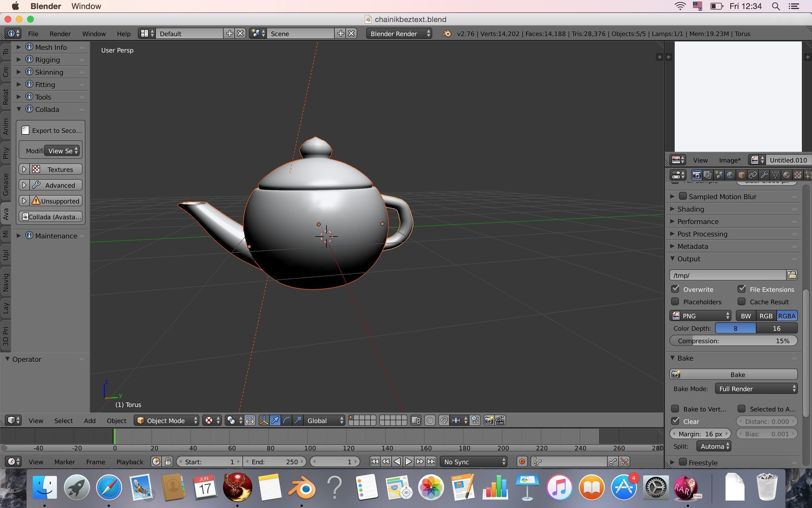Open the Object Mode dropdown

tap(166, 420)
